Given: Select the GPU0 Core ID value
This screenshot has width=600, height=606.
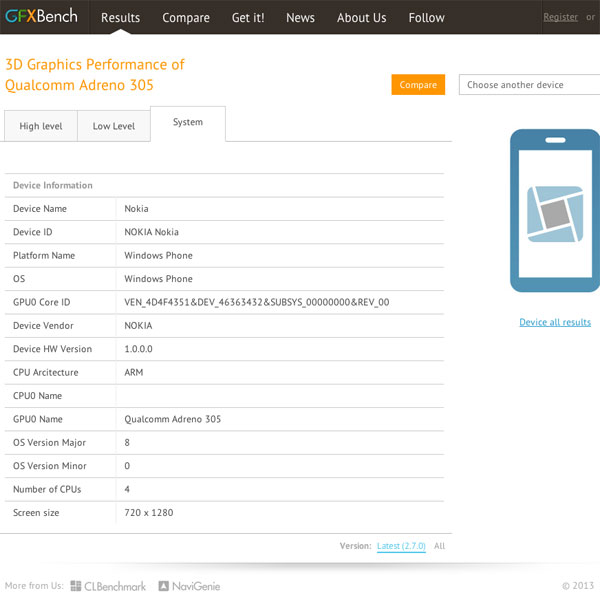Looking at the screenshot, I should 257,302.
